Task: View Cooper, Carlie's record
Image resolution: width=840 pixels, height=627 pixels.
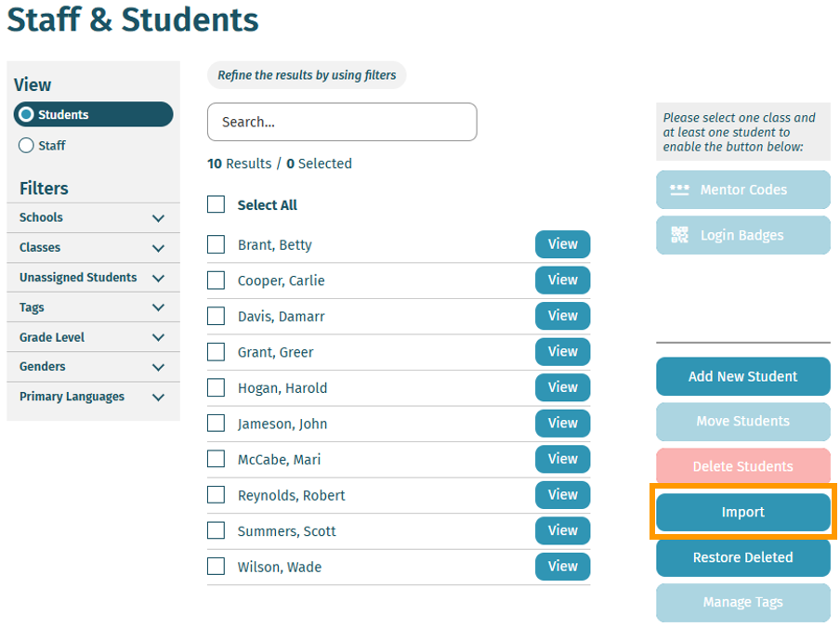Action: click(x=562, y=280)
